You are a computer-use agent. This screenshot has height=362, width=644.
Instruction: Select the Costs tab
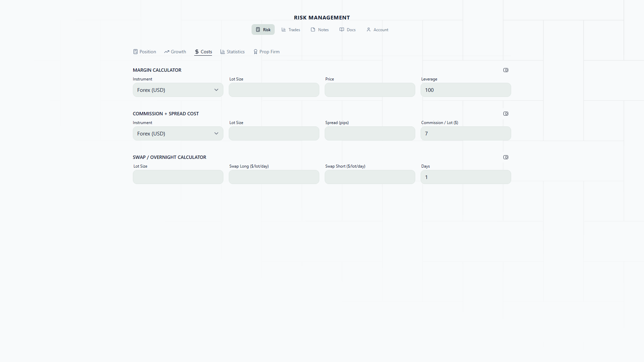coord(203,52)
